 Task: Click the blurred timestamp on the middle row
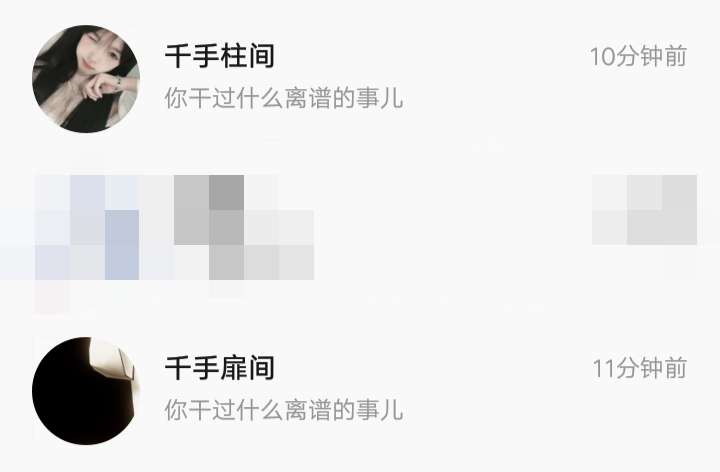[x=644, y=210]
